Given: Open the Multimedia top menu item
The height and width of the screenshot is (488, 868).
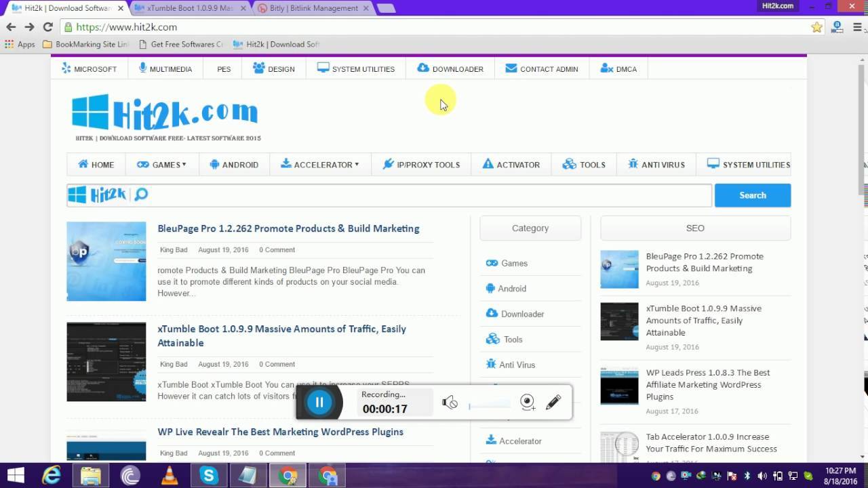Looking at the screenshot, I should [x=165, y=68].
